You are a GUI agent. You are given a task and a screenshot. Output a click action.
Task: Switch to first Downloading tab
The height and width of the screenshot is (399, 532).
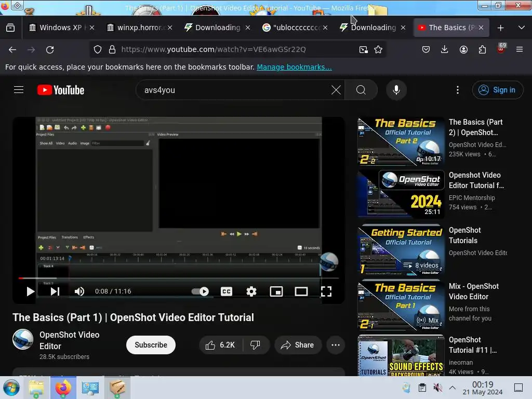[x=217, y=28]
